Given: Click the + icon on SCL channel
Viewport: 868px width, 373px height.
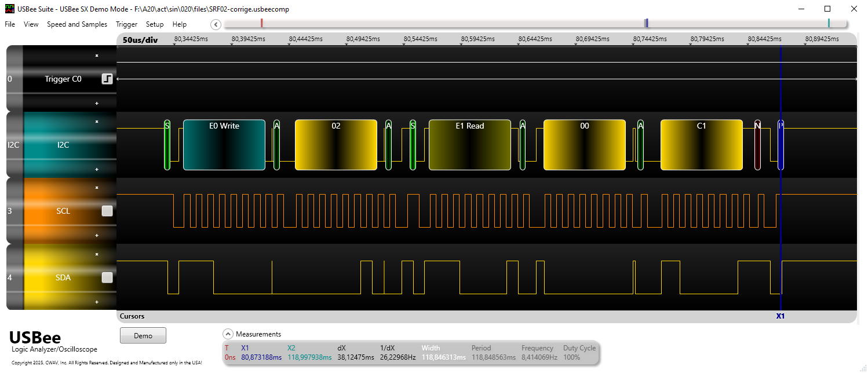Looking at the screenshot, I should (x=97, y=236).
